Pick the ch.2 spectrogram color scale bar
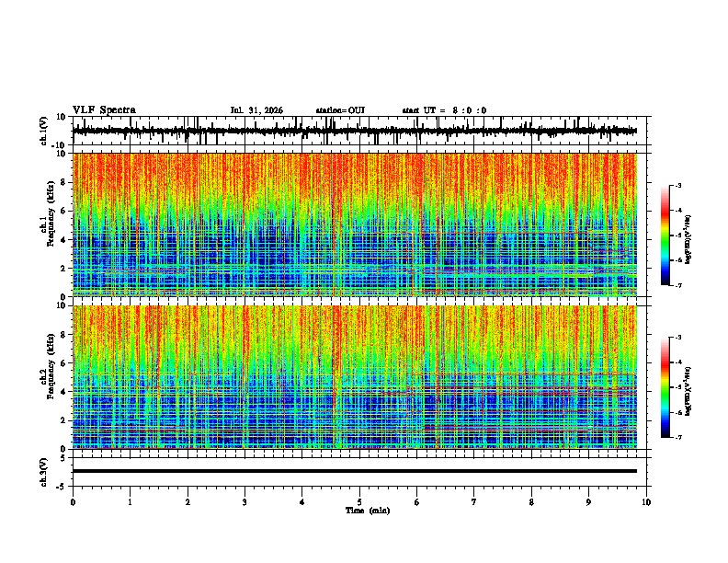This screenshot has height=563, width=728. pos(665,387)
